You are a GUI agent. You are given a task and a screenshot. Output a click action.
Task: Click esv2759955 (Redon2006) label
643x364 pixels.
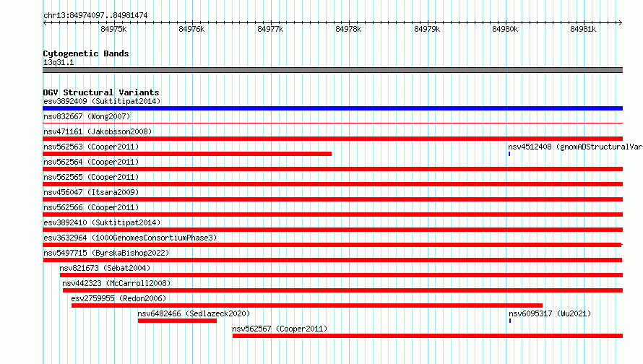[118, 298]
